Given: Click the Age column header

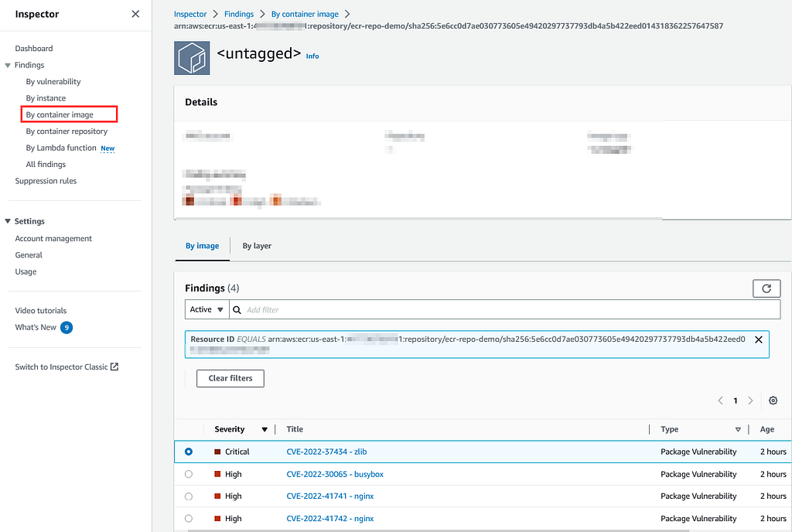Looking at the screenshot, I should click(x=766, y=429).
